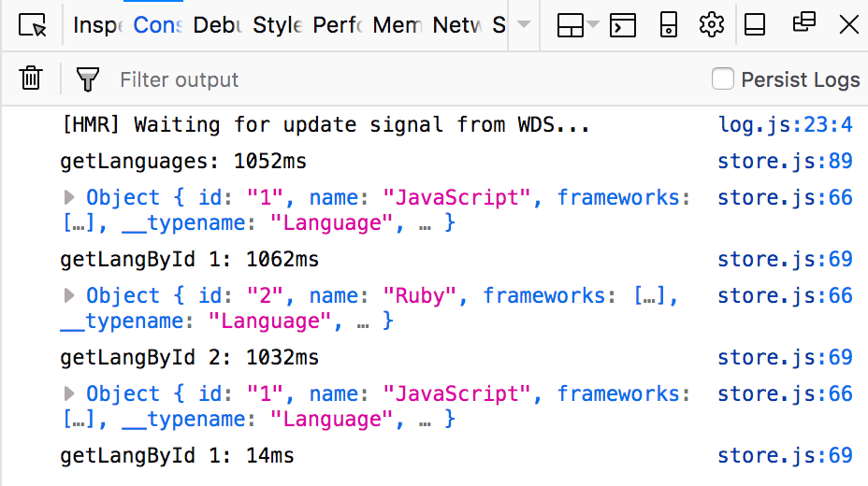Expand the first JavaScript object
Image resolution: width=868 pixels, height=486 pixels.
click(69, 197)
